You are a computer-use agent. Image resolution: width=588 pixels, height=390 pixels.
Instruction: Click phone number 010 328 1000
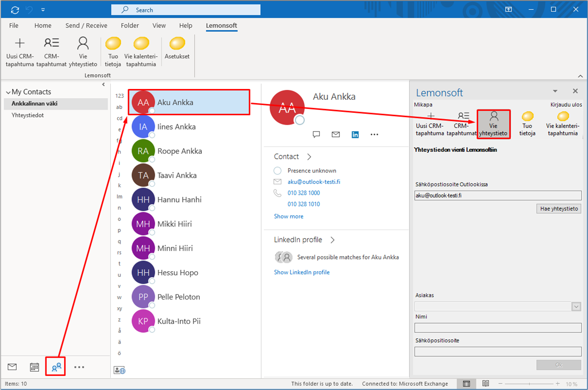click(x=304, y=193)
